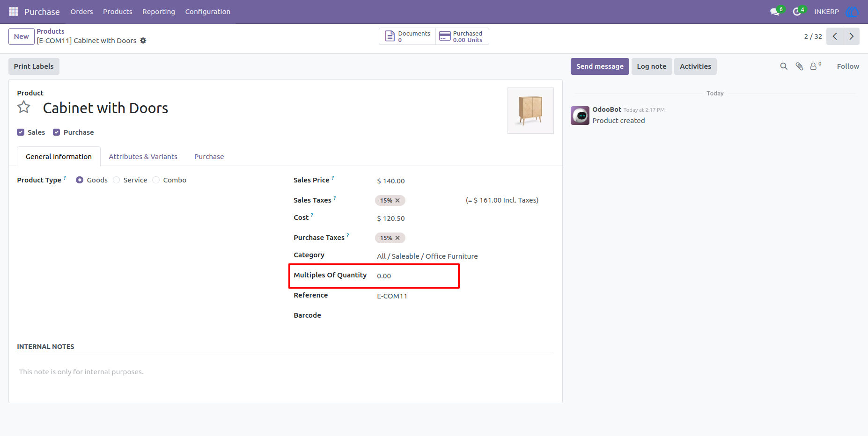Click Log note button
Screen dimensions: 868x436
[652, 66]
